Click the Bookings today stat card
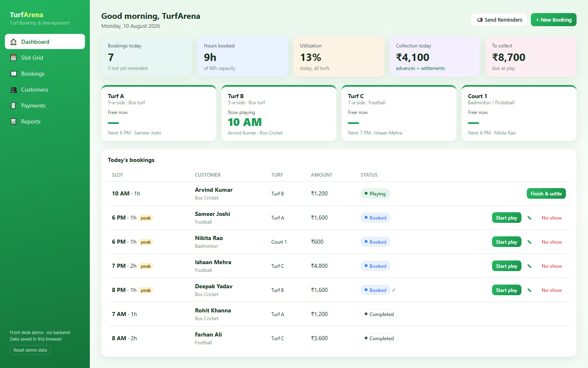588x368 pixels. (x=147, y=57)
